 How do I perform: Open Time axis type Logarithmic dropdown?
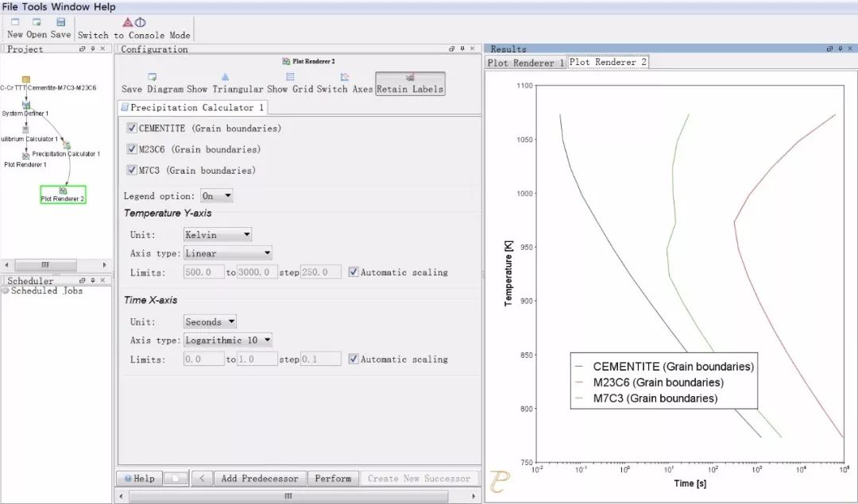click(x=228, y=340)
